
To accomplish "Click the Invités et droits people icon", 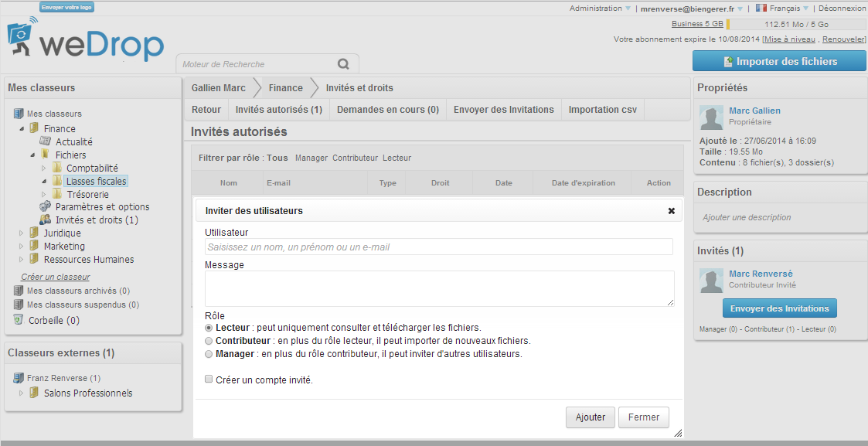I will (46, 220).
